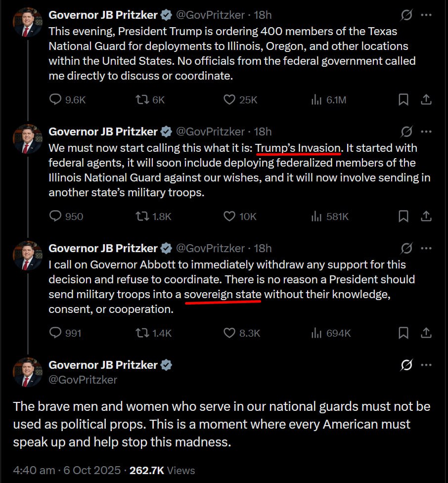This screenshot has height=483, width=448.
Task: Like the tweet with 25K likes
Action: click(x=229, y=100)
